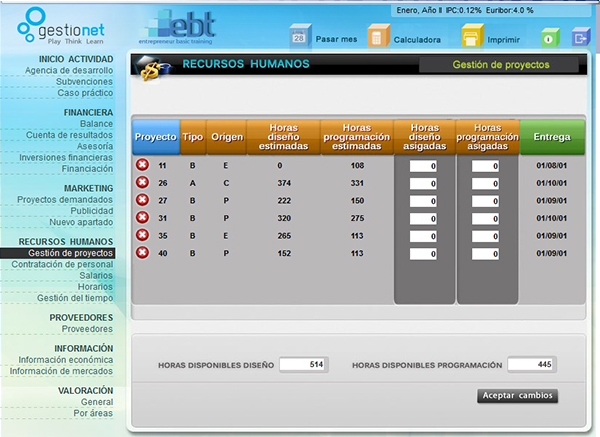This screenshot has width=600, height=437.
Task: Click the Pasar mes calendar icon
Action: [x=300, y=37]
